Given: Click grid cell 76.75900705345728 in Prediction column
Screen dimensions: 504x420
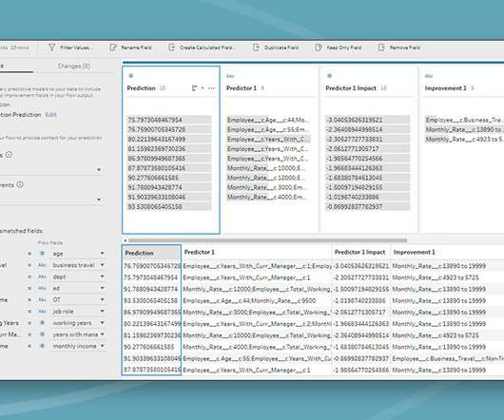Looking at the screenshot, I should [x=152, y=266].
